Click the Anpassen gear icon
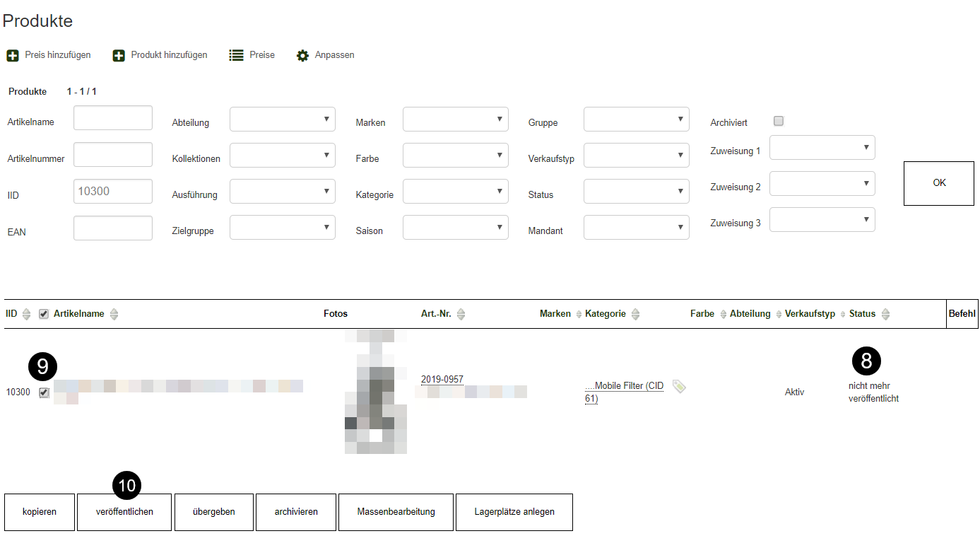Screen dimensions: 980x548 [x=302, y=55]
